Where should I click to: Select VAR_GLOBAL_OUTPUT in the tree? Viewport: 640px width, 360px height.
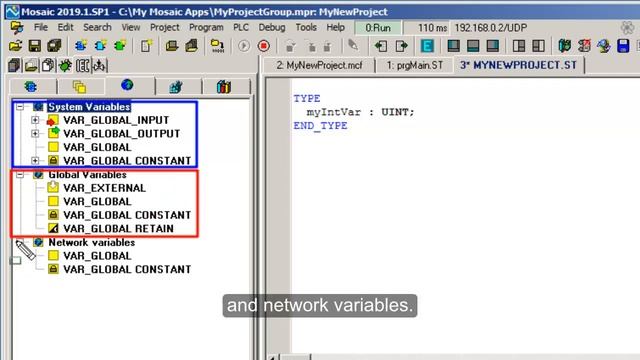click(122, 133)
